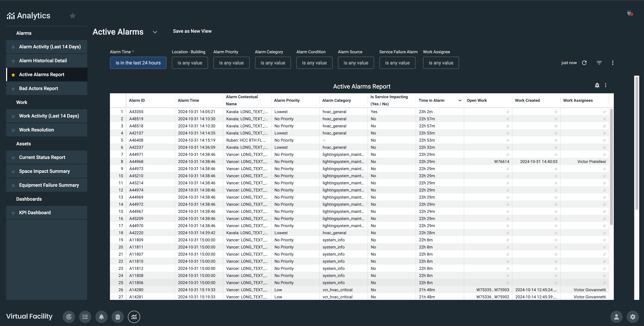Open the filter lines icon near refresh
This screenshot has width=644, height=326.
point(599,63)
